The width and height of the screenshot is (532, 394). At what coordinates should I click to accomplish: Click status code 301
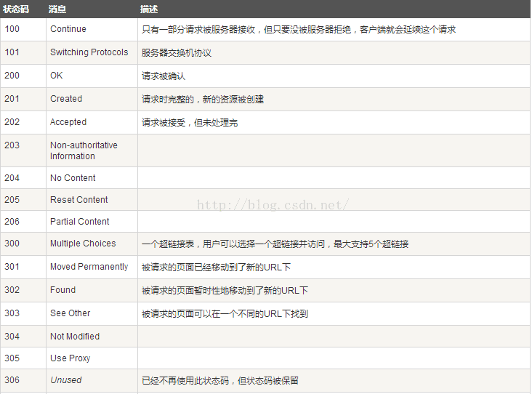coord(12,267)
